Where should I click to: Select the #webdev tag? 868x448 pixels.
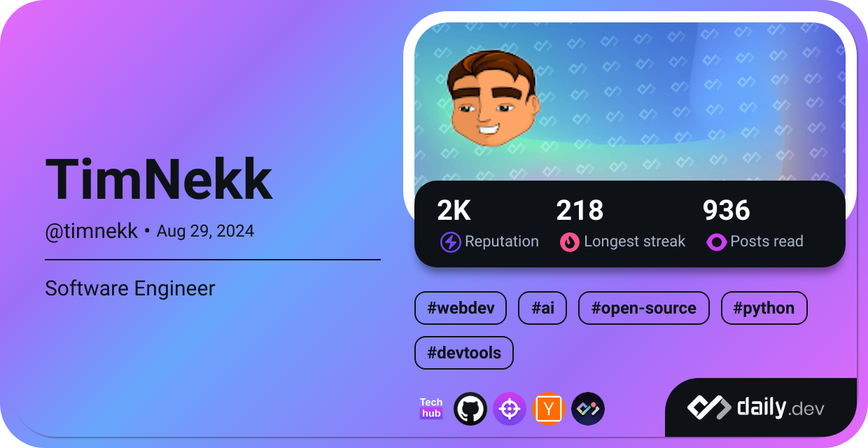(461, 309)
